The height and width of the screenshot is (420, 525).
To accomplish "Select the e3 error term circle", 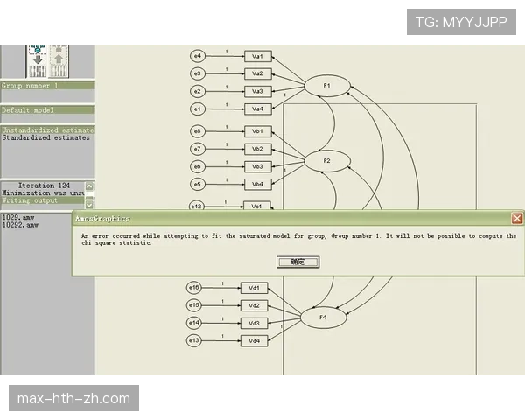I will [x=198, y=73].
